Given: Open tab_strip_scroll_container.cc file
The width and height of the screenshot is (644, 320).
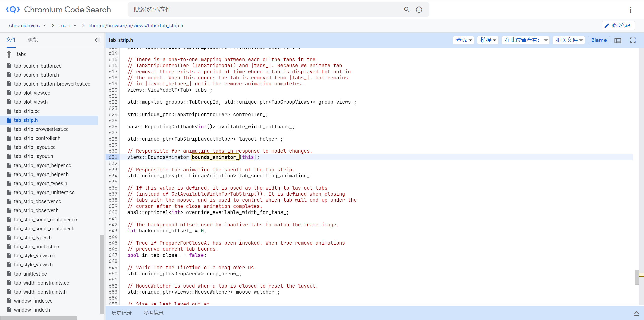Looking at the screenshot, I should coord(45,220).
